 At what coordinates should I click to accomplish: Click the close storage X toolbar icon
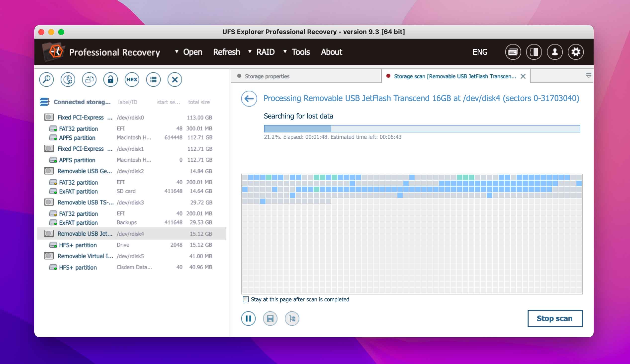coord(175,80)
